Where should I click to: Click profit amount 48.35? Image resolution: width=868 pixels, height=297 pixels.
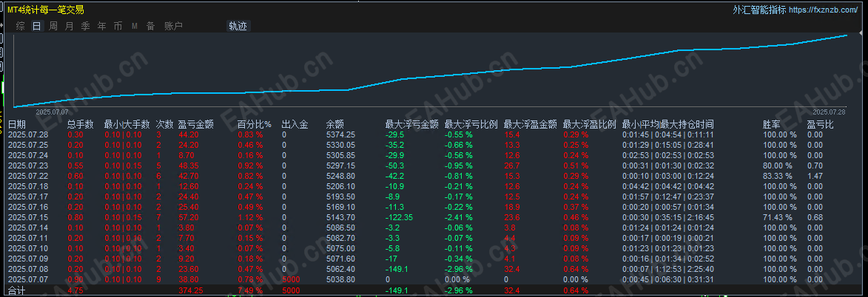(x=189, y=165)
